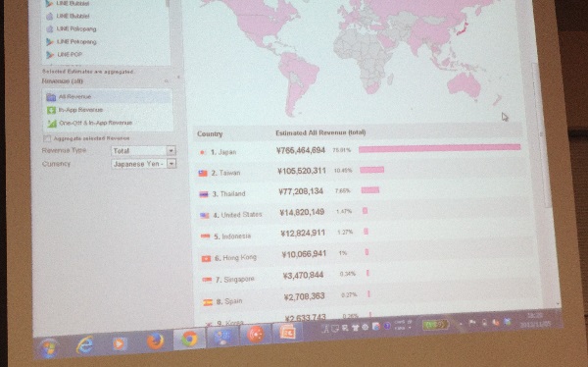
Task: Launch Firefox from the taskbar
Action: (155, 341)
